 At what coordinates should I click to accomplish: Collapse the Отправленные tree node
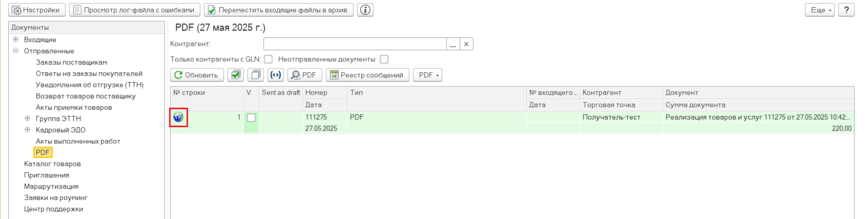click(16, 51)
